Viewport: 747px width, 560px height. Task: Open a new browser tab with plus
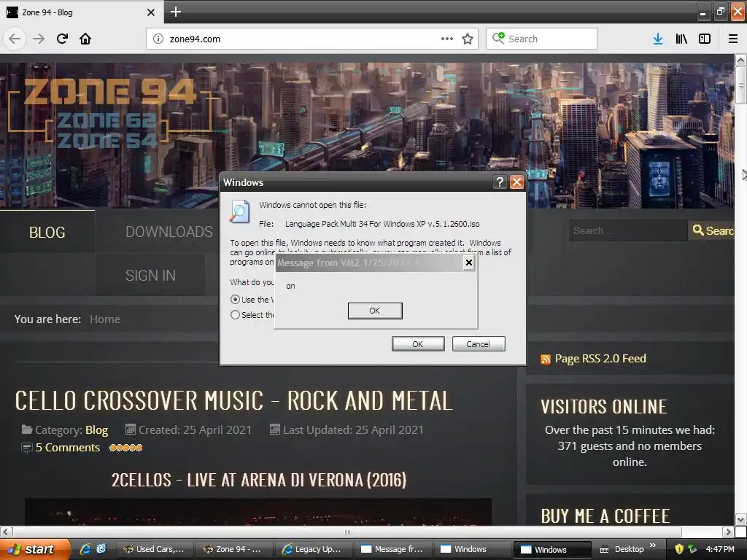[175, 12]
